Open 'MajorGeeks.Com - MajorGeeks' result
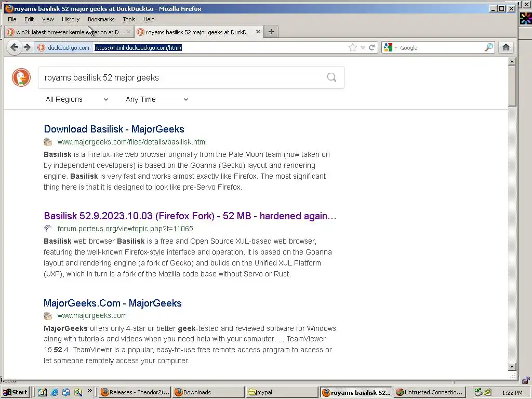This screenshot has width=532, height=399. (x=113, y=303)
